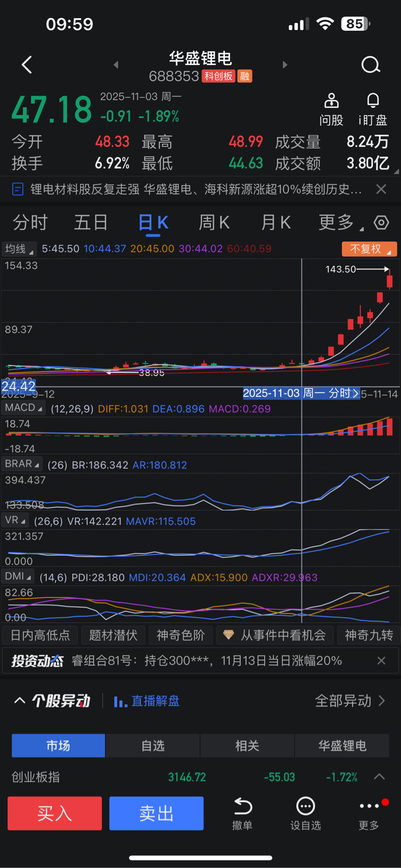The height and width of the screenshot is (868, 401).
Task: Close the 投资动态 notice
Action: [382, 661]
